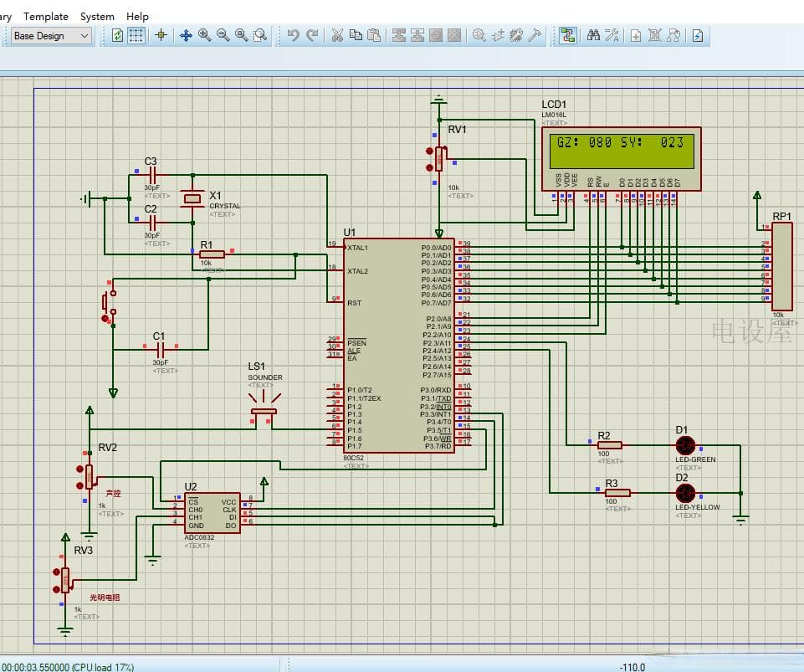Click the Block Rotate icon
The image size is (804, 672).
pos(436,35)
